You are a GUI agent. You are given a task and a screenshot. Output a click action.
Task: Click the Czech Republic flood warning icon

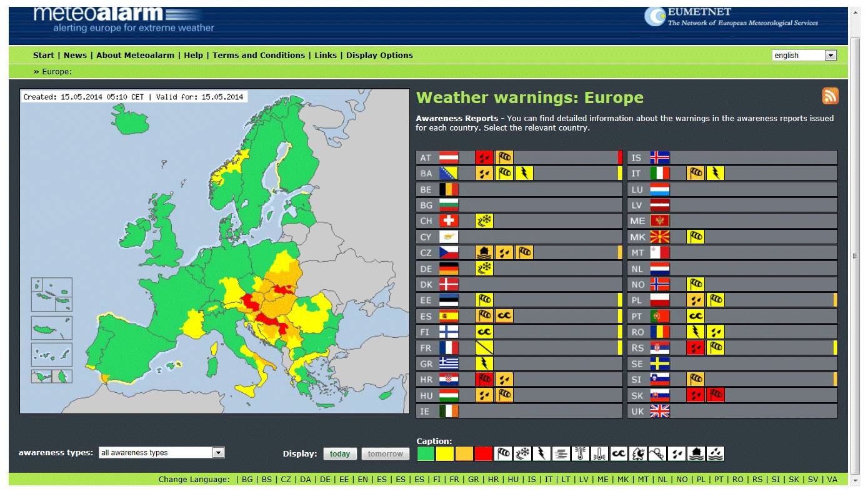pos(484,252)
